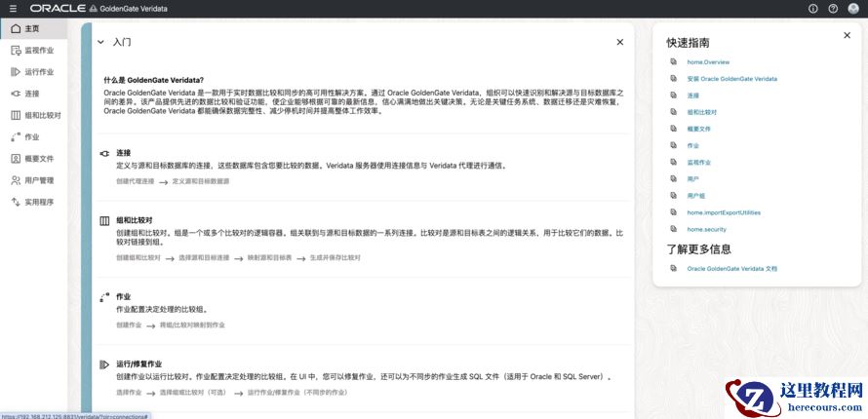Open the hamburger navigation menu
The width and height of the screenshot is (868, 419).
point(14,9)
